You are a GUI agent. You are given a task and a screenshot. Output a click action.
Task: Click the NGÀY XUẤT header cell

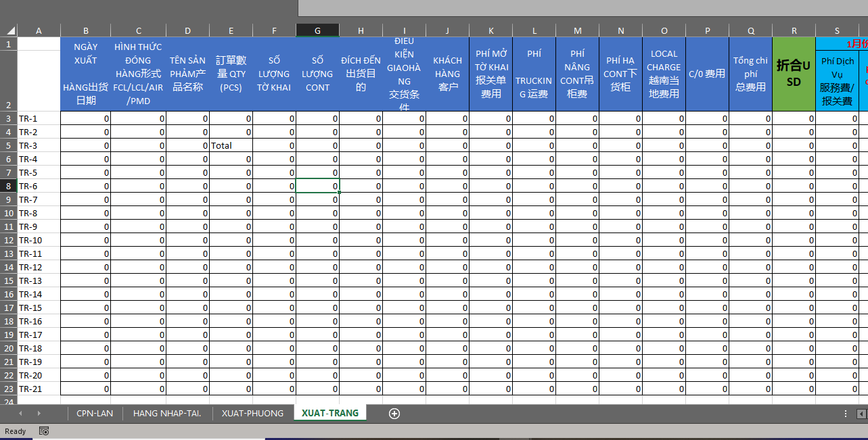click(x=85, y=74)
